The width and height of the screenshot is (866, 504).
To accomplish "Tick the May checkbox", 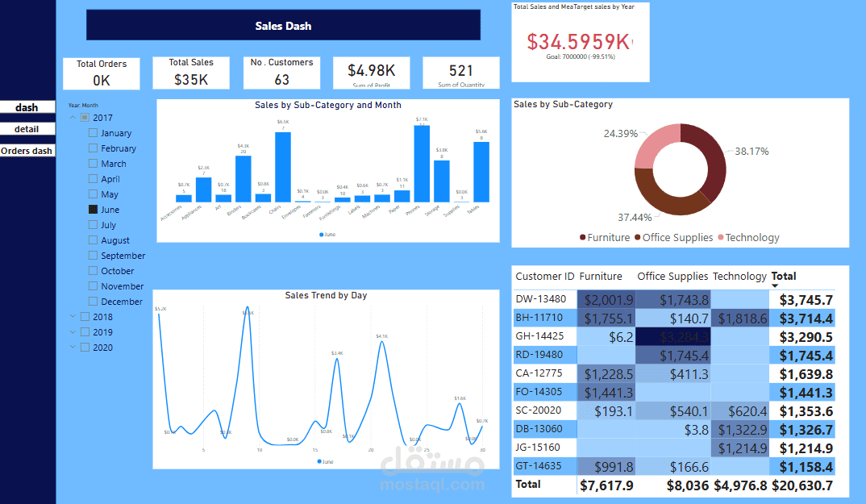I will click(93, 194).
